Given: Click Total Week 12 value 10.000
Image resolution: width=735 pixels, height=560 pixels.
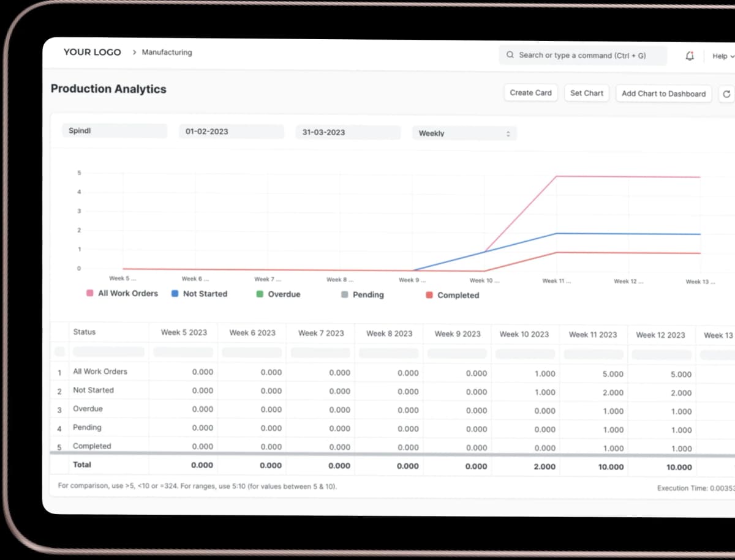Looking at the screenshot, I should [x=679, y=468].
